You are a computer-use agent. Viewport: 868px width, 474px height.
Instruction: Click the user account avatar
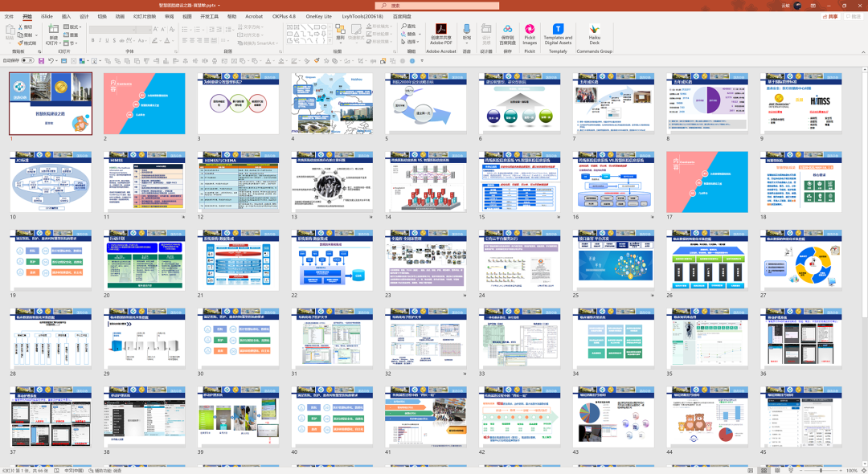pyautogui.click(x=797, y=6)
